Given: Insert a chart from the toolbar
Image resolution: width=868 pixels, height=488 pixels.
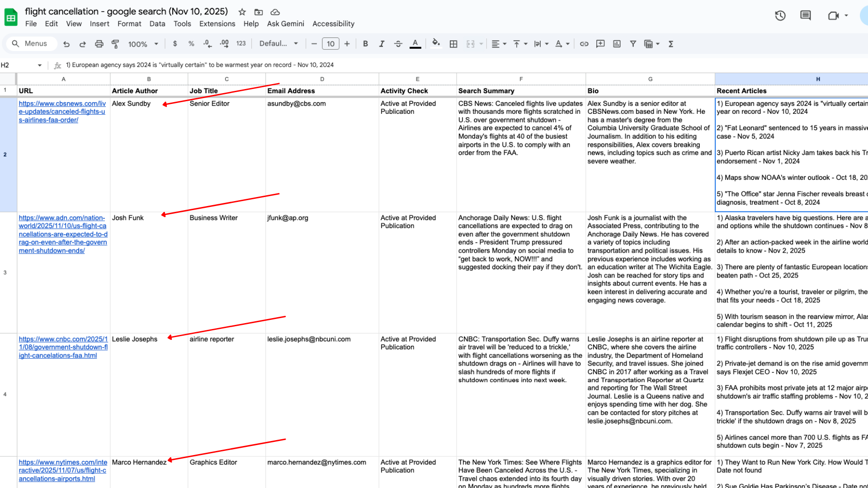Looking at the screenshot, I should (617, 44).
